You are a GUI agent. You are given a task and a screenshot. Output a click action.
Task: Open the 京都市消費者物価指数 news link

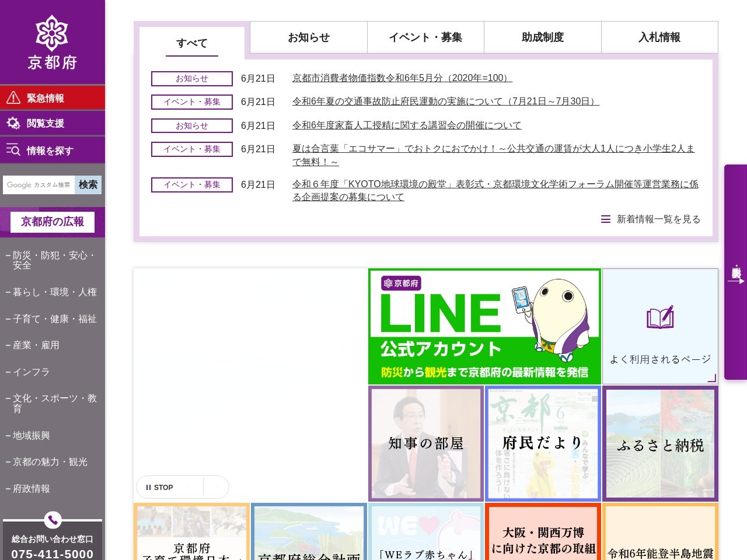[402, 78]
